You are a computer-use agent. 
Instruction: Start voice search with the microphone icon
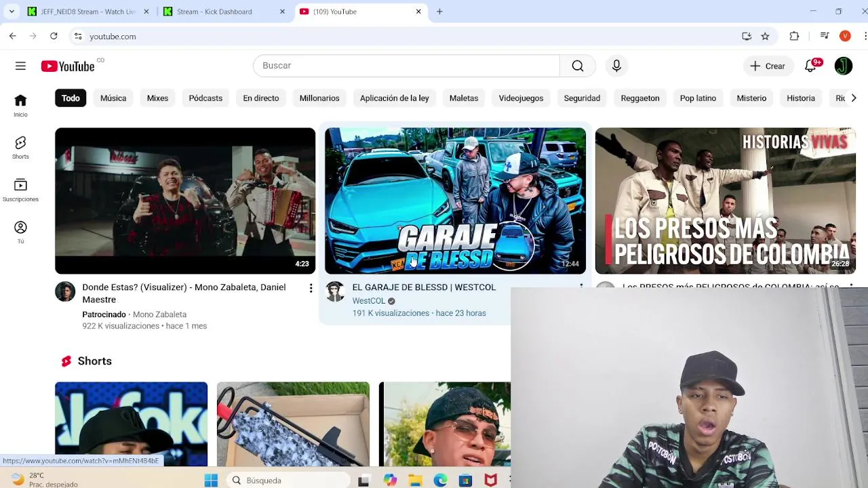[616, 66]
